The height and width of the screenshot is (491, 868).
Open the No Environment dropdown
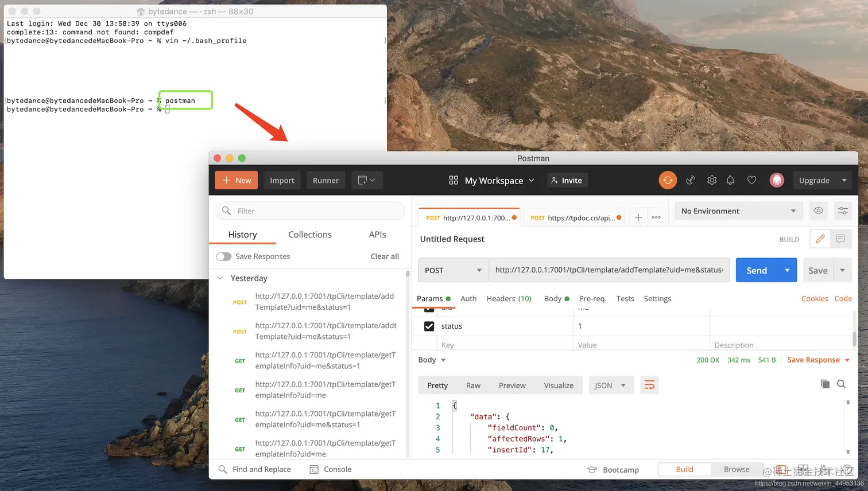tap(739, 211)
